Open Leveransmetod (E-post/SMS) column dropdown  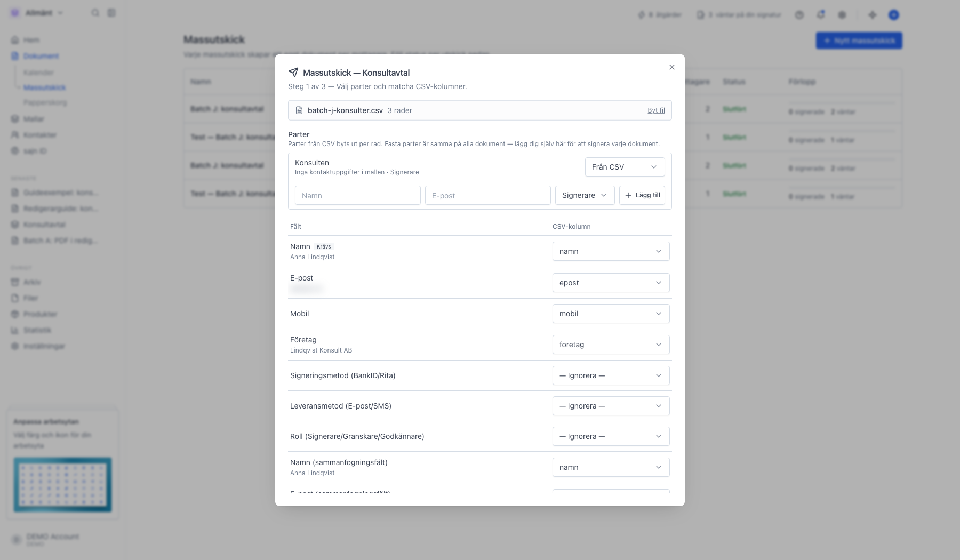coord(611,406)
